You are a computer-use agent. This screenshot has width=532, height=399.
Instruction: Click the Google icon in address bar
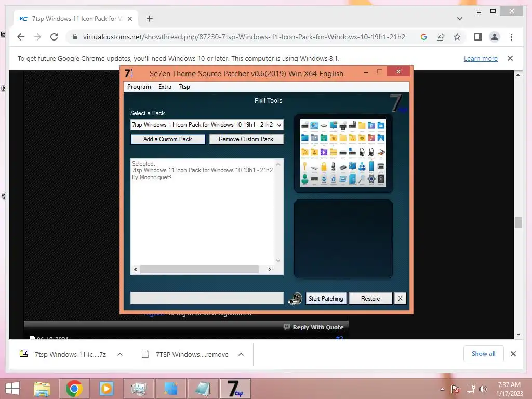(424, 37)
